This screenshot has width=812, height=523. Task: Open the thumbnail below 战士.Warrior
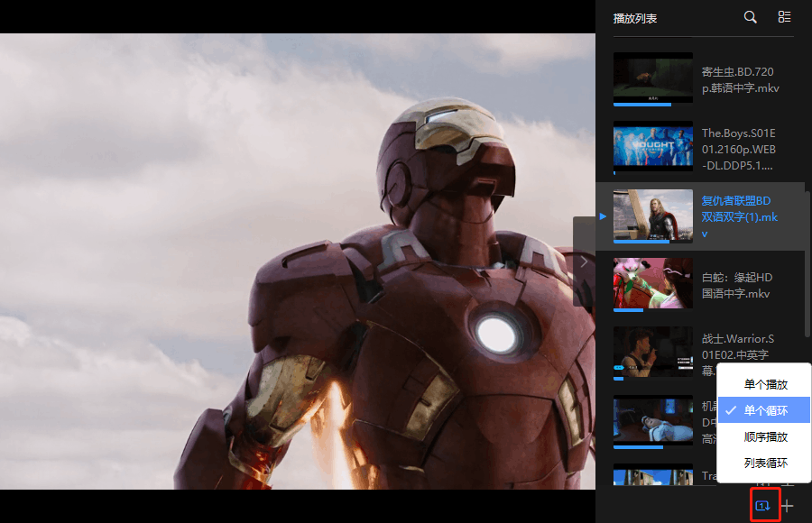click(653, 421)
